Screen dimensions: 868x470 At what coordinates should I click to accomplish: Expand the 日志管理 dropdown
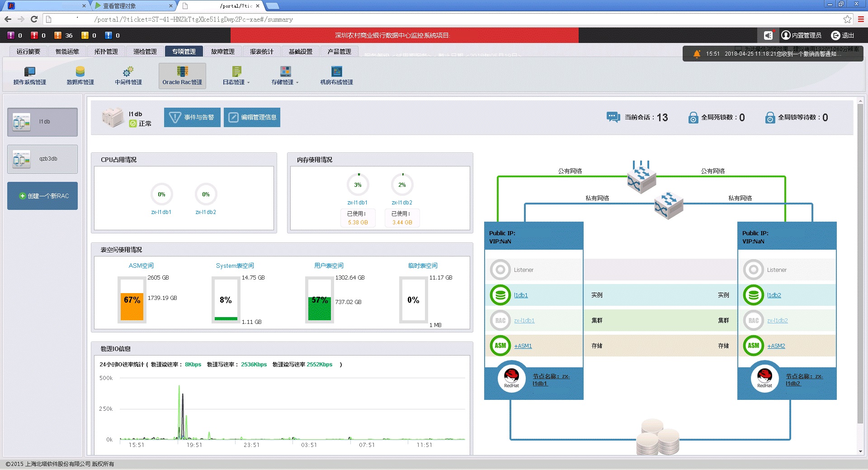[236, 82]
